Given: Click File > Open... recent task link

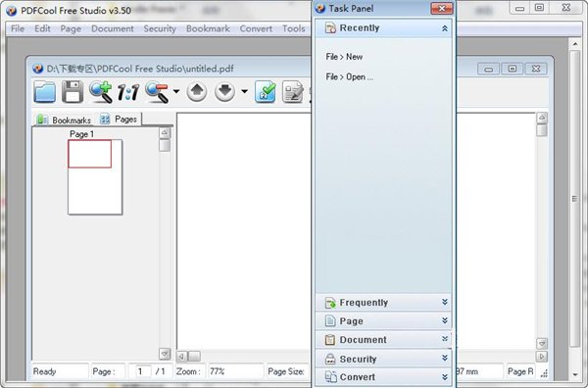Looking at the screenshot, I should tap(350, 76).
